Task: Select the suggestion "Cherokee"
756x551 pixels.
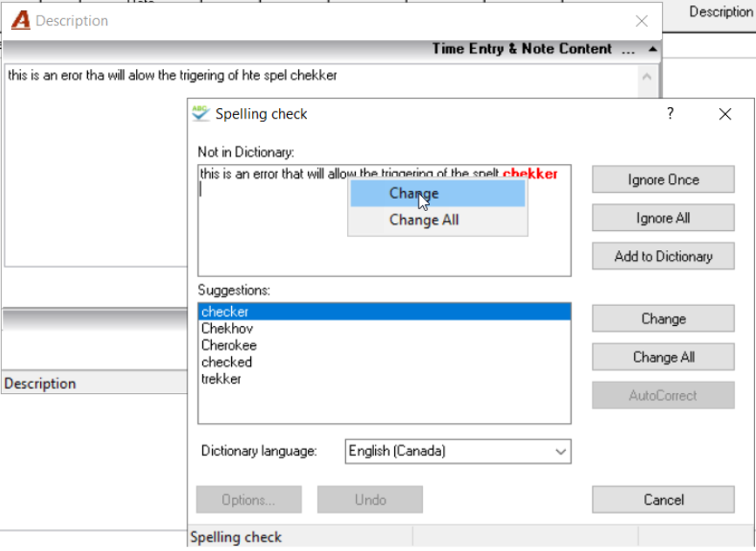Action: tap(385, 345)
